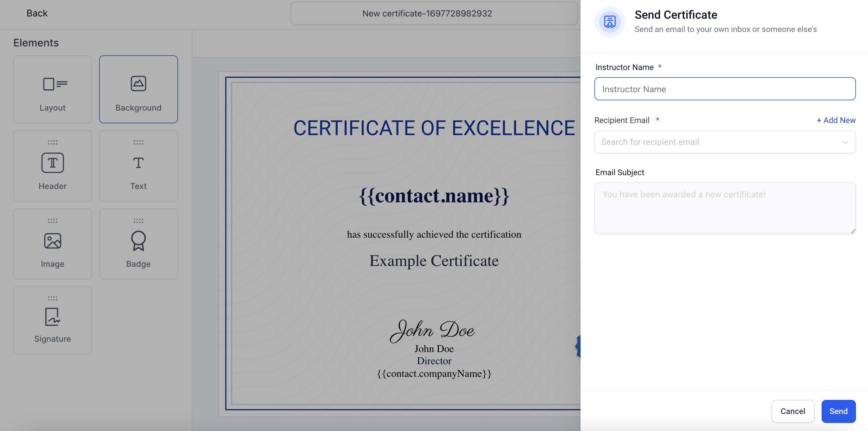Choose the Header element icon
868x431 pixels.
[x=53, y=163]
